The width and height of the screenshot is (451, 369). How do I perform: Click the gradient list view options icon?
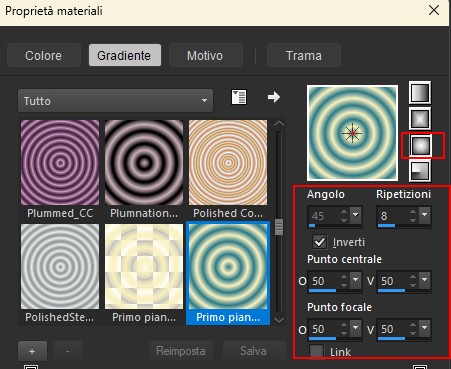tap(239, 97)
